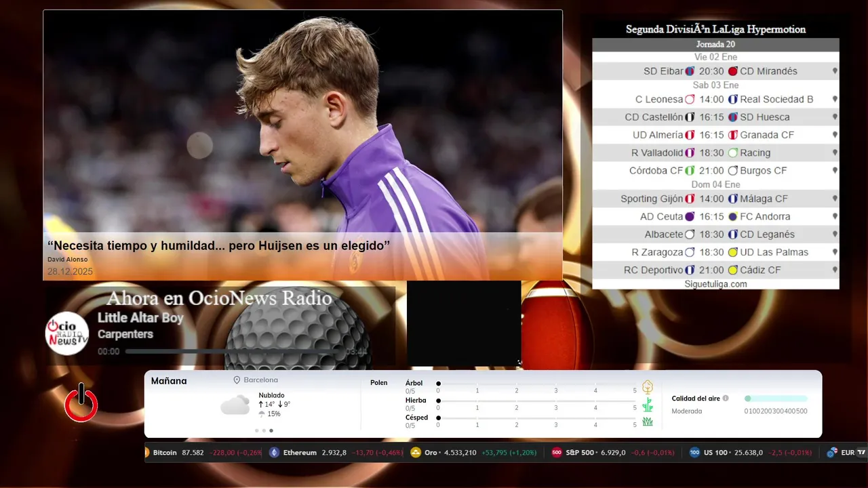Click the Sab 03 Ene date row
The width and height of the screenshot is (868, 488).
715,85
